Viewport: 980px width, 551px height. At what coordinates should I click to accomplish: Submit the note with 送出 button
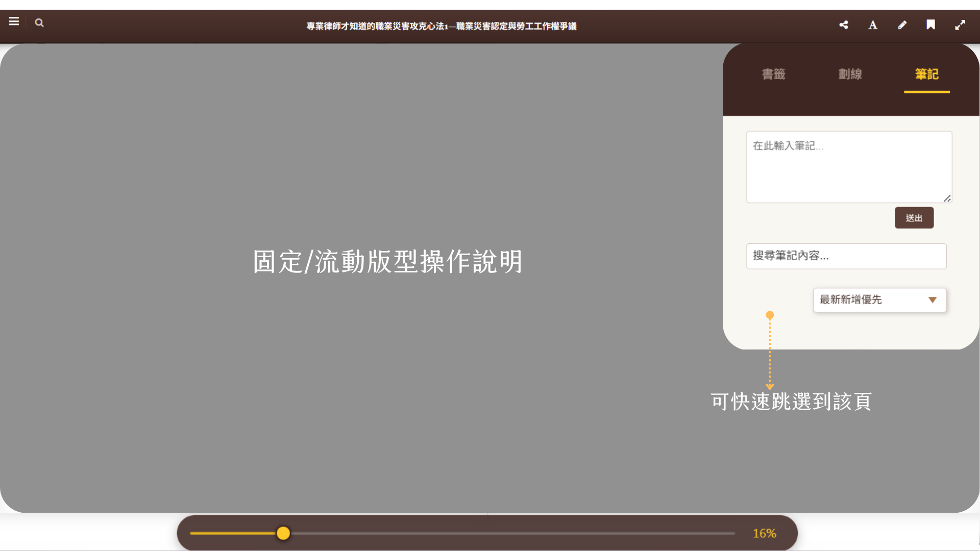click(914, 218)
